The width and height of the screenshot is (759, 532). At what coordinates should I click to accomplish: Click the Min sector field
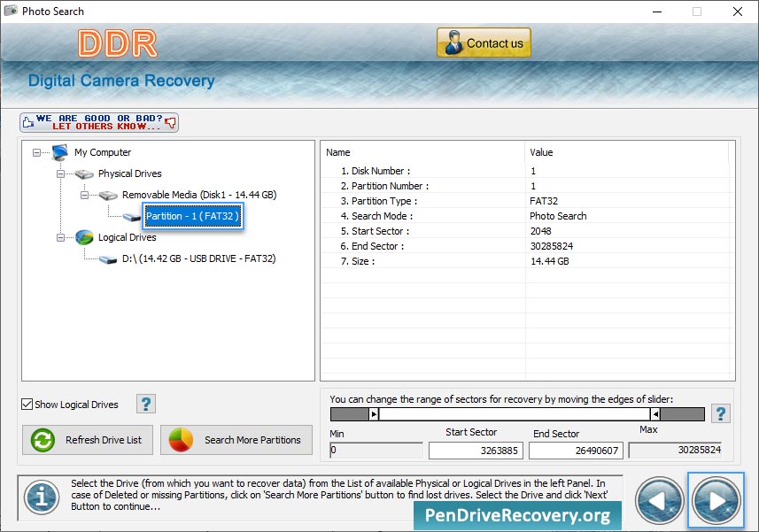(x=376, y=451)
